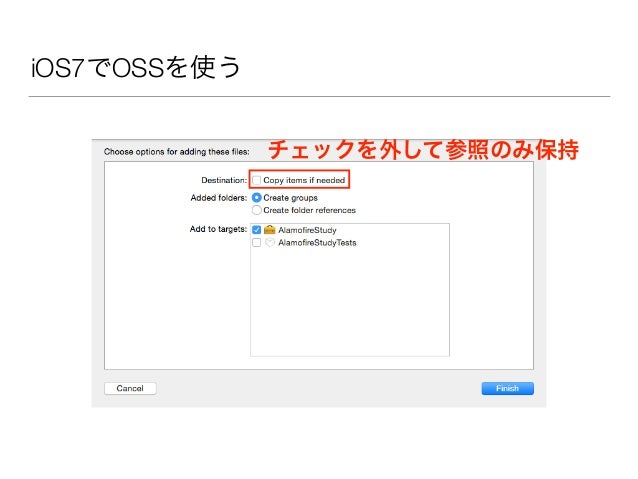
Task: Toggle the Copy items if needed checkbox
Action: (x=257, y=180)
